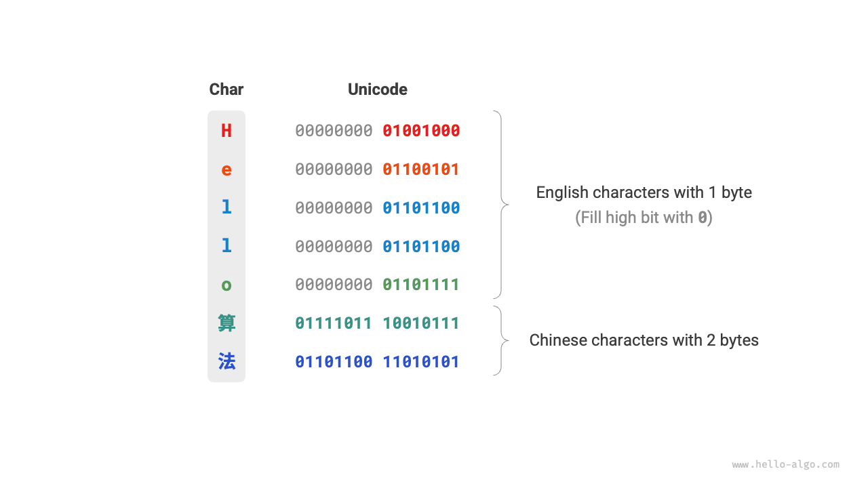Click the Fill high bit with 0 note
868x488 pixels.
tap(644, 218)
